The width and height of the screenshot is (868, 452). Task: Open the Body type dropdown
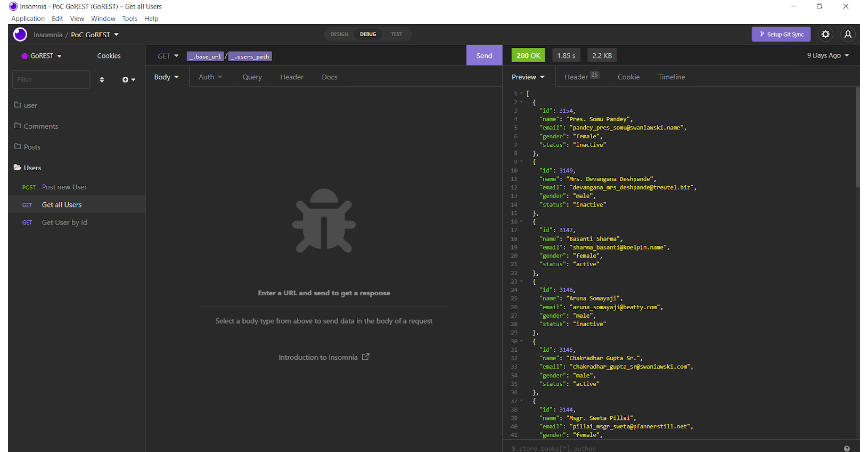coord(166,77)
